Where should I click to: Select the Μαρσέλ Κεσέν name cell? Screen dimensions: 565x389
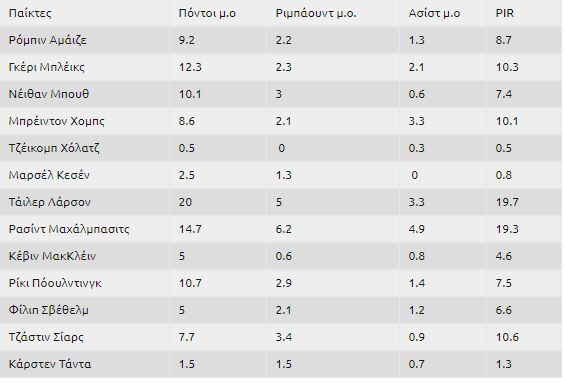pyautogui.click(x=49, y=175)
